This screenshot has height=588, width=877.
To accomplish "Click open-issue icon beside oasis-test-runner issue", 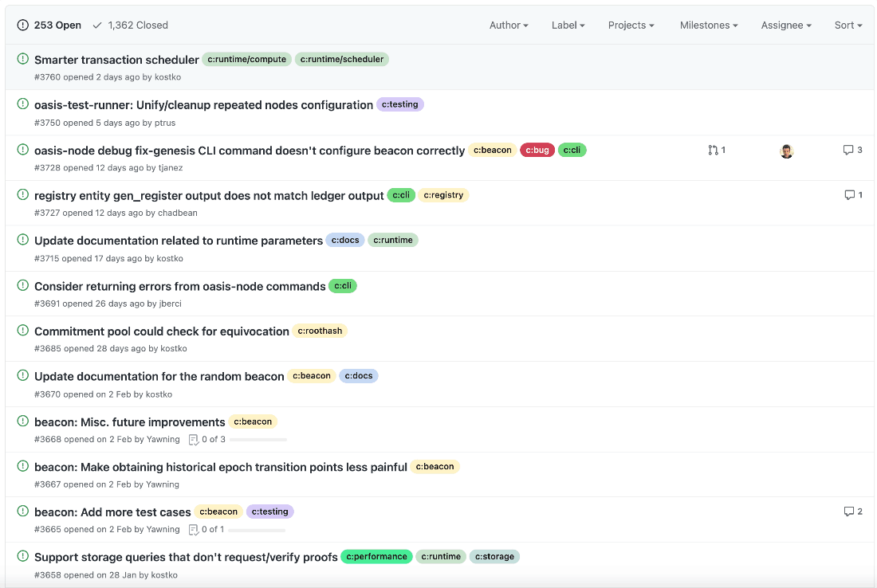I will [x=23, y=104].
